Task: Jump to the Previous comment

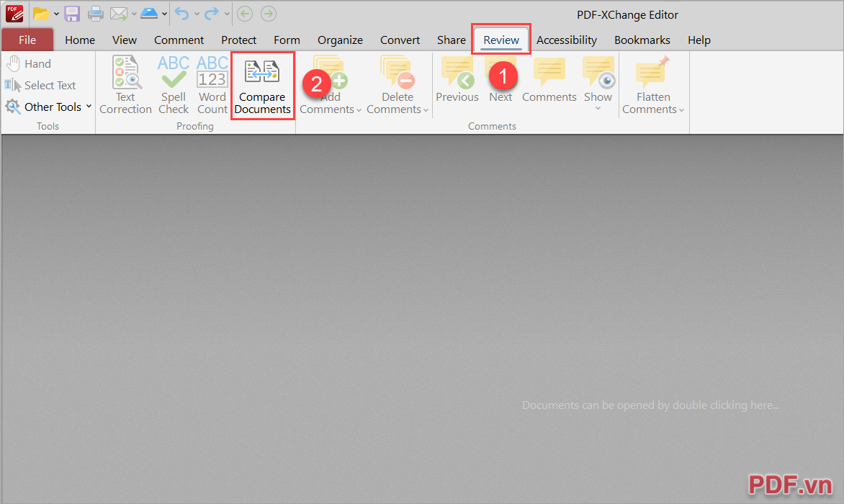Action: pyautogui.click(x=457, y=80)
